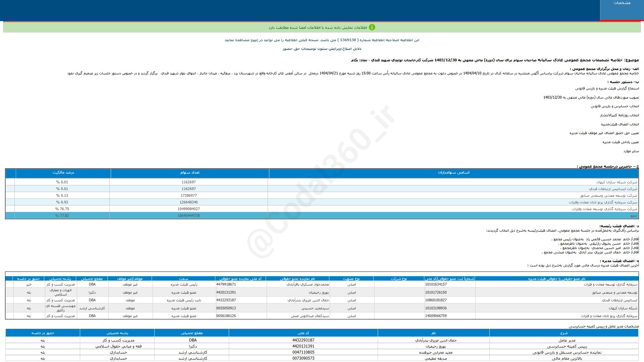
Task: Click representative name سیدمجید حسینی
Action: coord(315,308)
